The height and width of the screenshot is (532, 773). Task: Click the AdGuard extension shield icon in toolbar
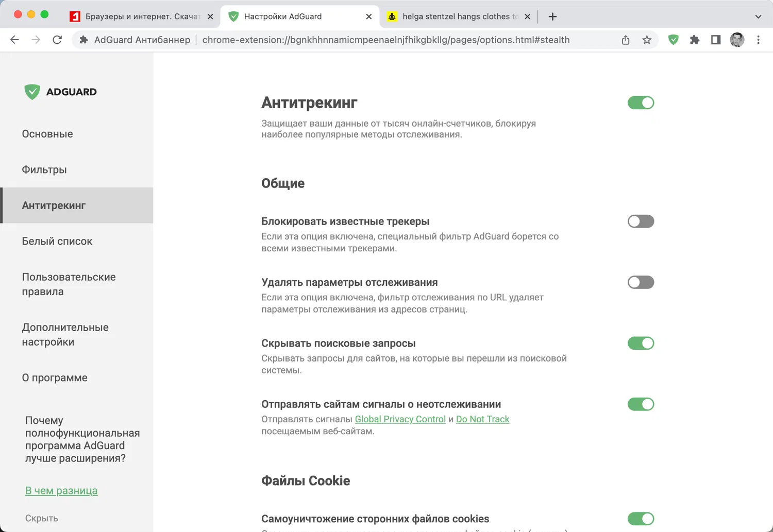673,40
